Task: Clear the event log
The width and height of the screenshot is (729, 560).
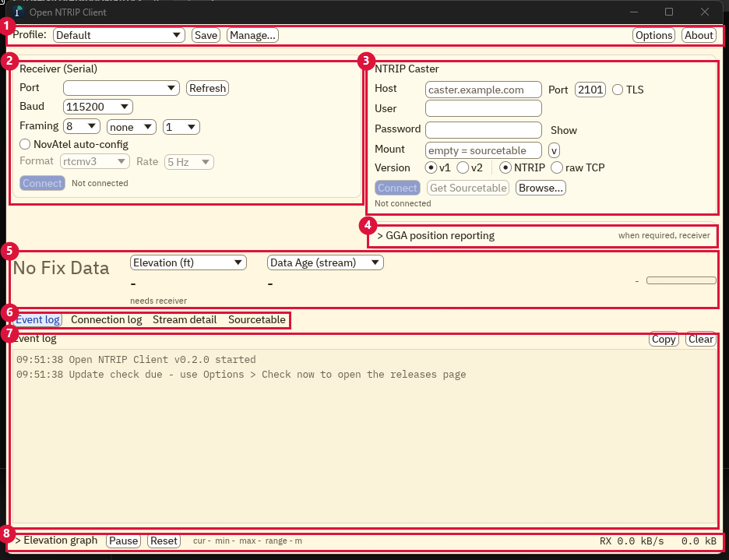Action: click(701, 340)
